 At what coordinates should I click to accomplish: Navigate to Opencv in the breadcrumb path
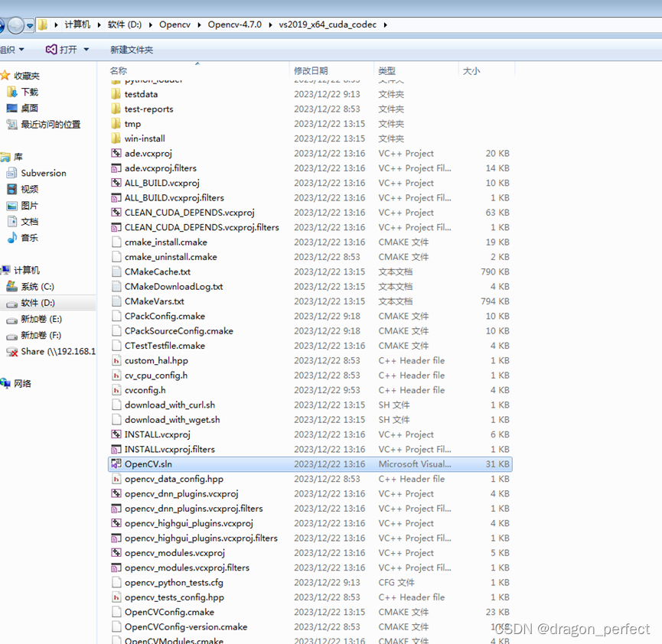coord(174,24)
